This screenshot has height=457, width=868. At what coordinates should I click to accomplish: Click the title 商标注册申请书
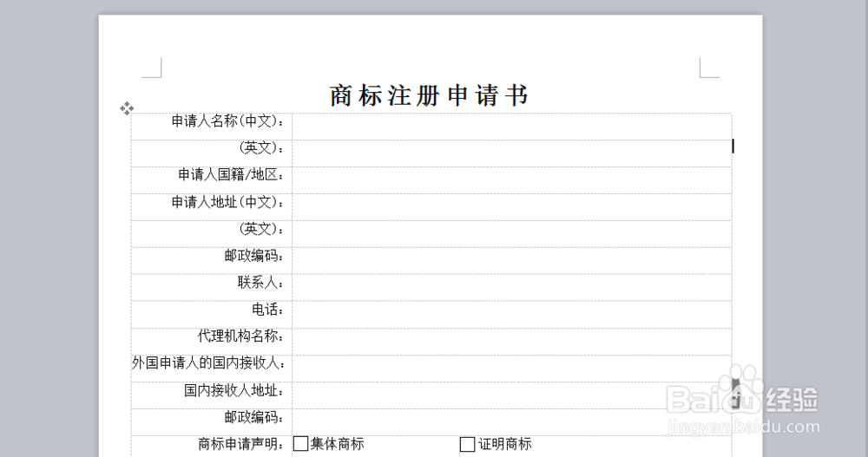coord(429,95)
